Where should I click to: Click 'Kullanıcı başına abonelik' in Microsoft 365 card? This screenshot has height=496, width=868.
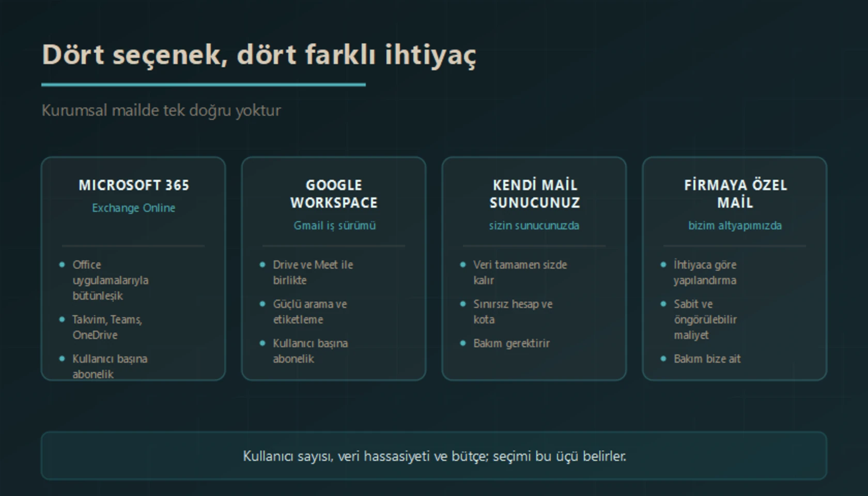click(x=110, y=366)
